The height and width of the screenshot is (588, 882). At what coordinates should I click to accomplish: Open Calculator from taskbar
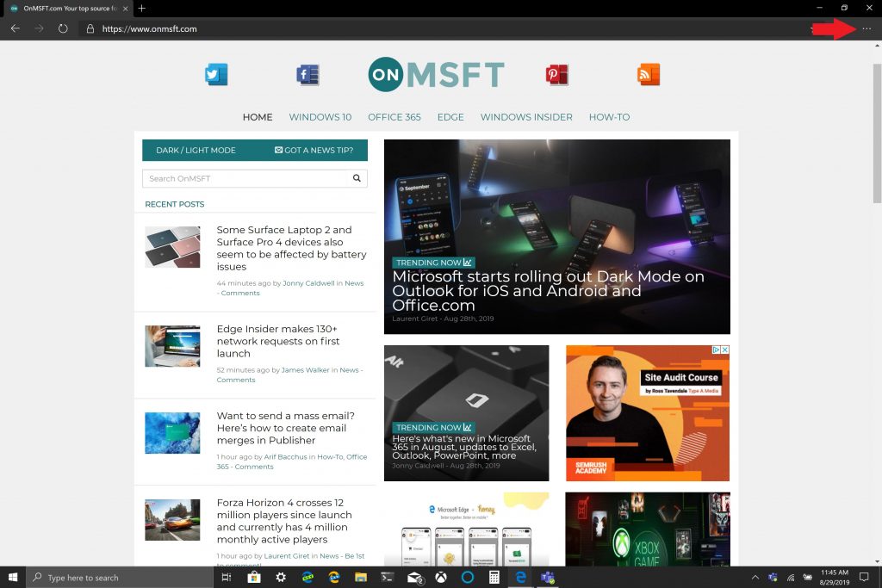coord(494,578)
